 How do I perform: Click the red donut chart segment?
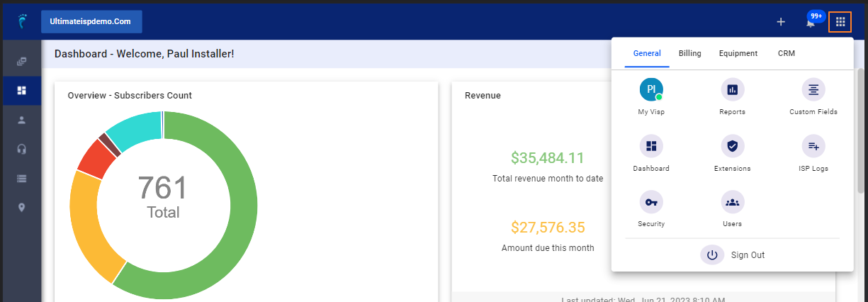(96, 158)
